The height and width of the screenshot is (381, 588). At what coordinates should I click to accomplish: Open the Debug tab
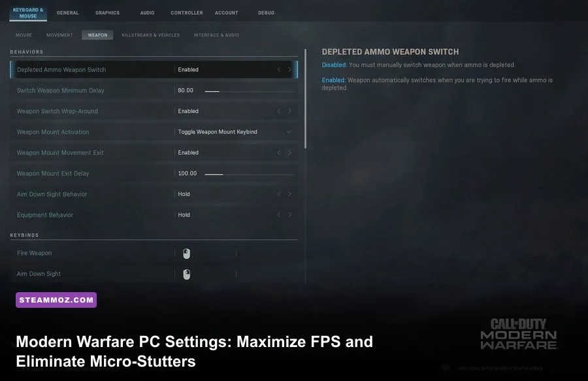[x=267, y=13]
